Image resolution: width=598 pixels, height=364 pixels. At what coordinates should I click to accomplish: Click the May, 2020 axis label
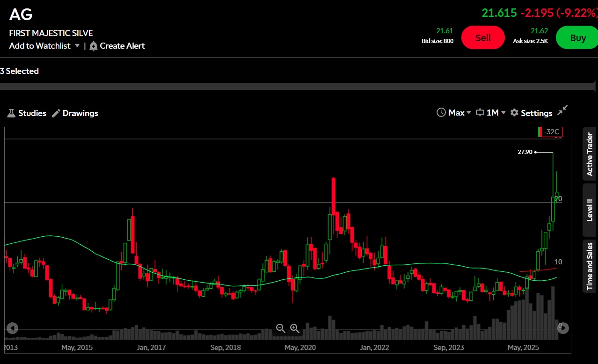[300, 348]
